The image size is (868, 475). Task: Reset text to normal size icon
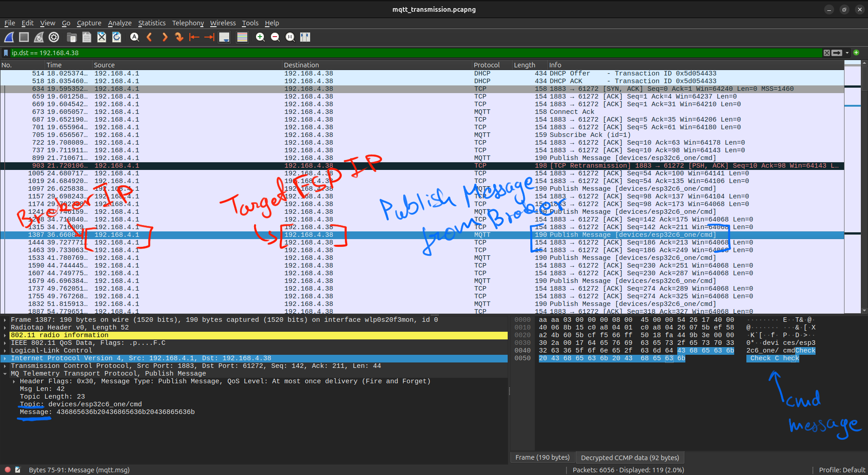point(290,37)
